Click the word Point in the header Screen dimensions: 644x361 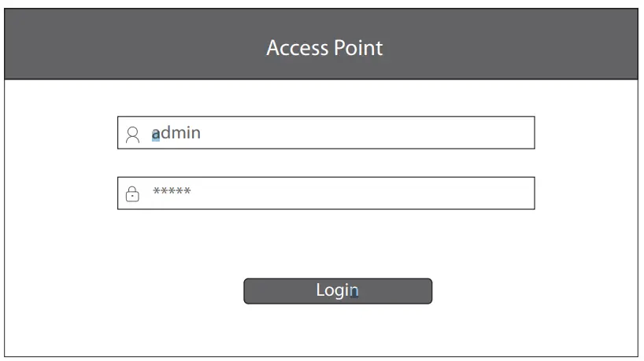(x=353, y=48)
